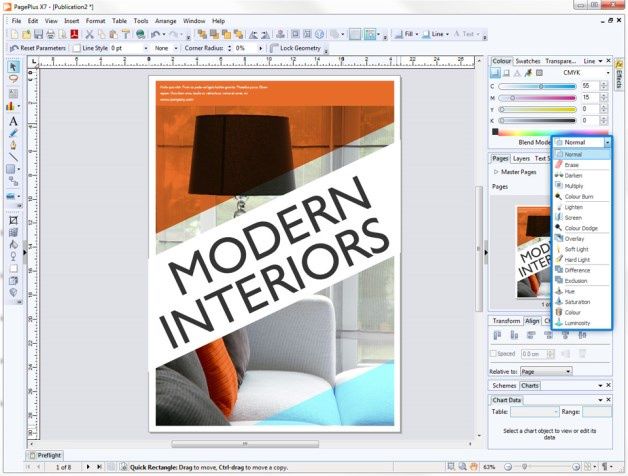The width and height of the screenshot is (628, 476).
Task: Select the Lasso tool
Action: 13,79
